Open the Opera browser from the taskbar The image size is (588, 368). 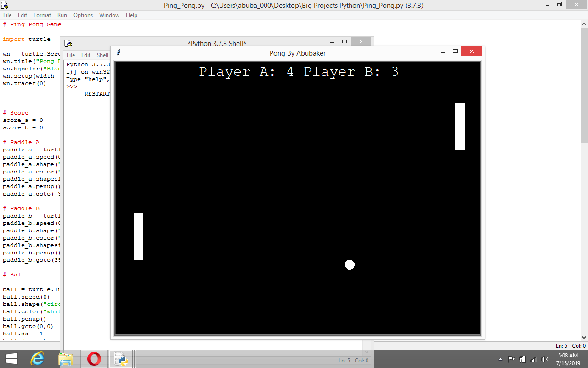click(94, 358)
